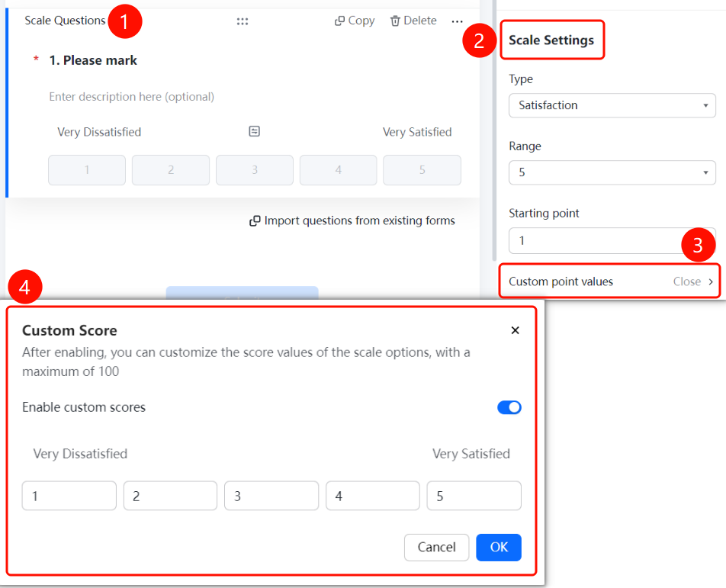The height and width of the screenshot is (588, 726).
Task: Open the three-dot more options menu
Action: tap(457, 21)
